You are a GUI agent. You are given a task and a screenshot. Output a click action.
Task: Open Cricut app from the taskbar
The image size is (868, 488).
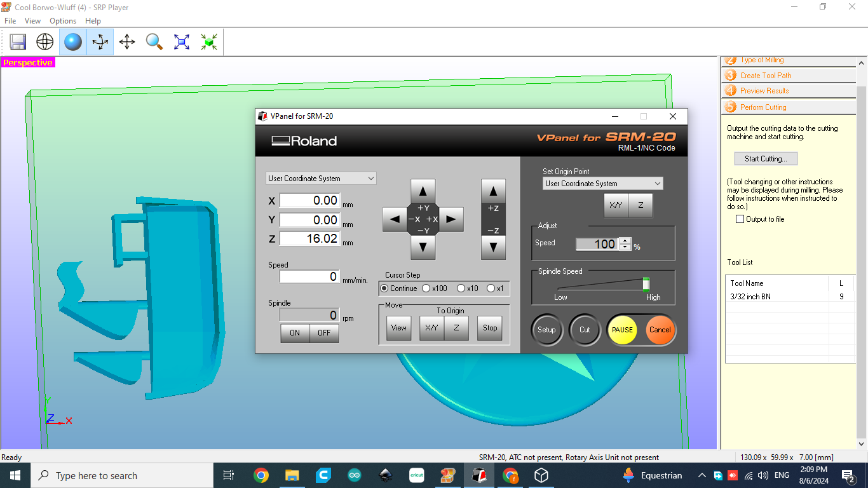(416, 475)
